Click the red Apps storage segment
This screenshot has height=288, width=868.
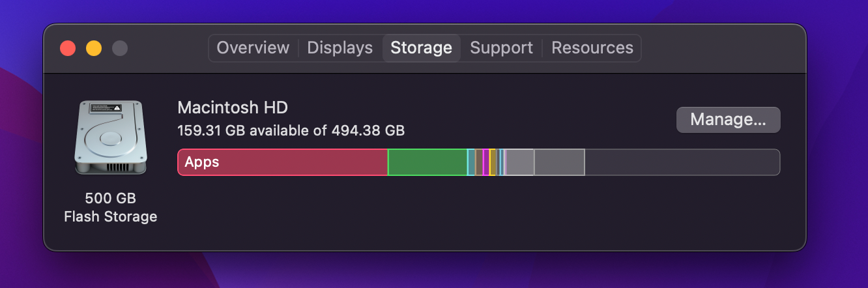[283, 162]
